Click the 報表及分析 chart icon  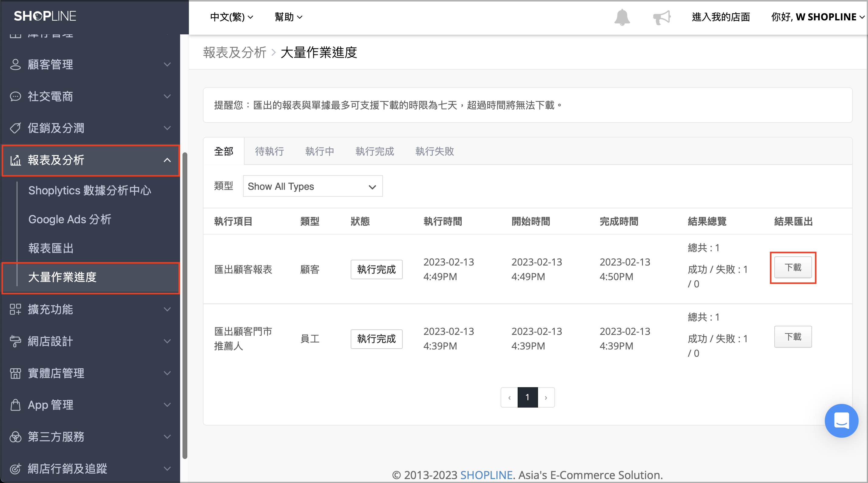point(15,160)
